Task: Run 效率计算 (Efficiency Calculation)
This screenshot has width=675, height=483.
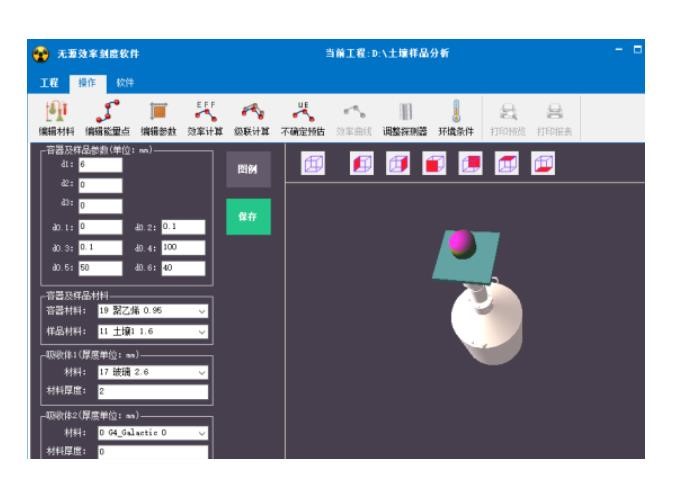Action: (205, 116)
